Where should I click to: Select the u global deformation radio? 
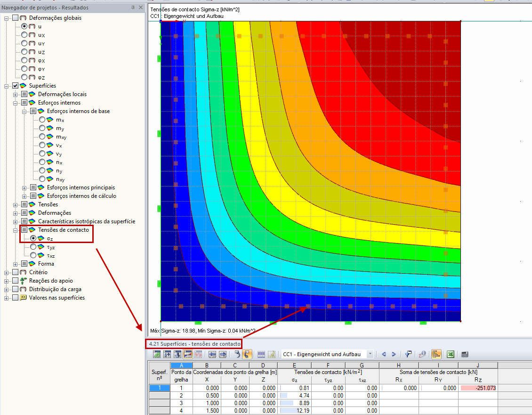tap(24, 26)
